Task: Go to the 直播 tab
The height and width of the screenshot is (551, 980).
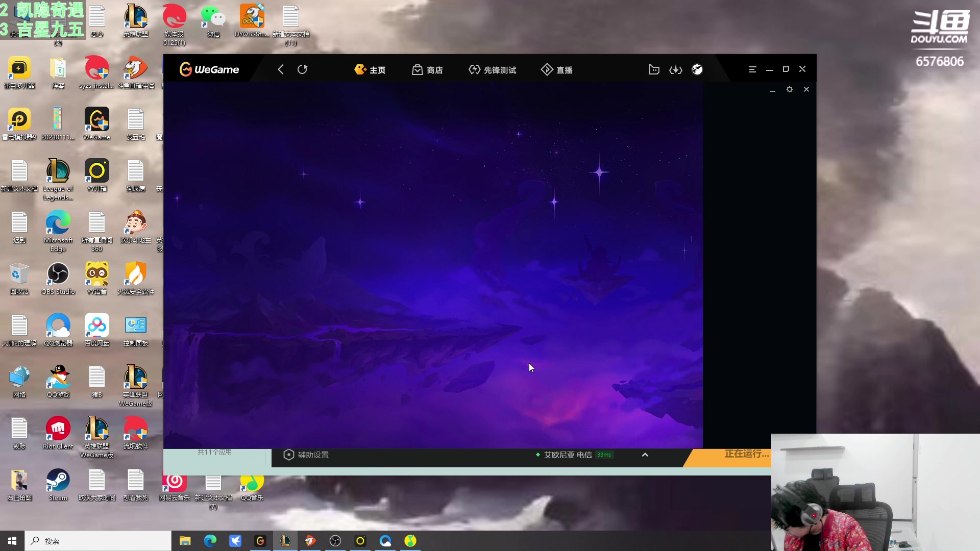Action: (557, 70)
